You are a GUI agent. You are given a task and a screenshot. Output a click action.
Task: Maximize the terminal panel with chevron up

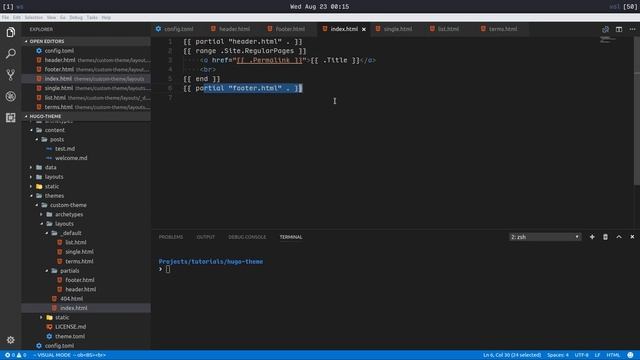tap(619, 237)
